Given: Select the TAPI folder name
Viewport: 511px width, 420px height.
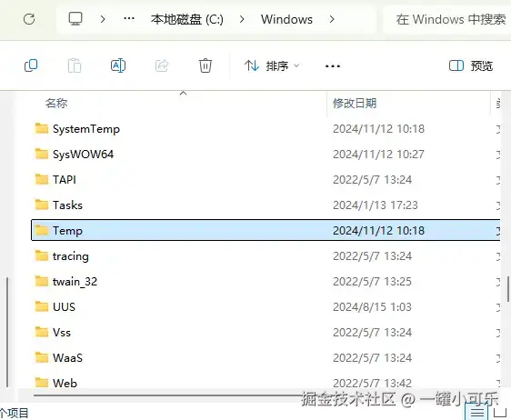Looking at the screenshot, I should 65,179.
